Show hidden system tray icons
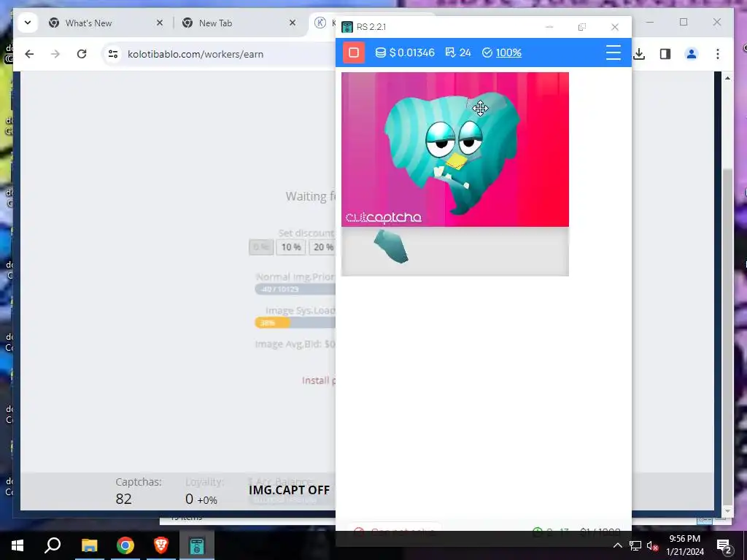This screenshot has height=560, width=747. (617, 545)
